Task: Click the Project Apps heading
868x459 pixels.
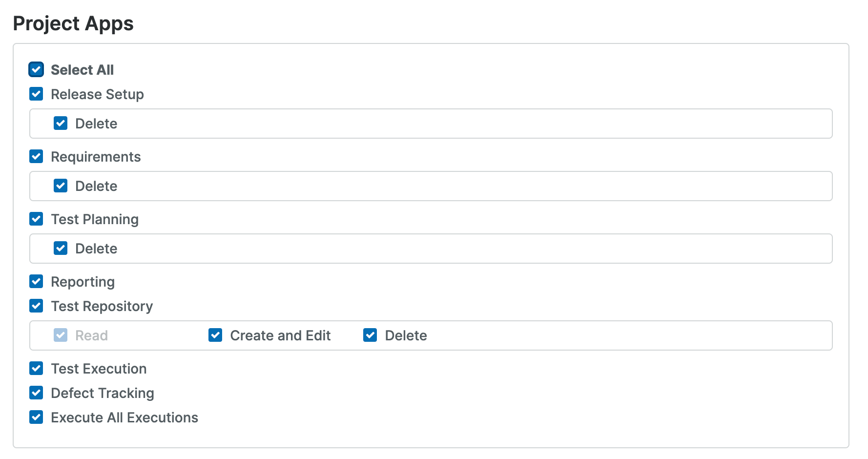Action: coord(73,23)
